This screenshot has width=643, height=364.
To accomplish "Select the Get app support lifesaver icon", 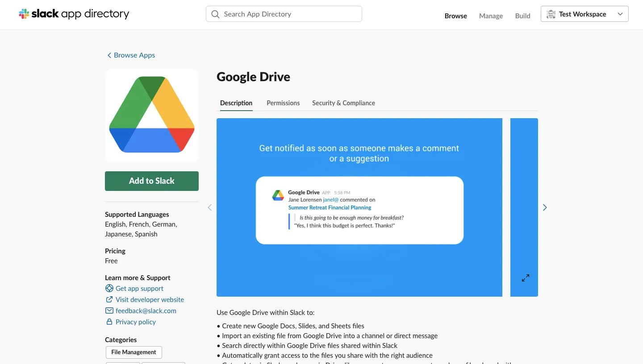I will (x=109, y=288).
